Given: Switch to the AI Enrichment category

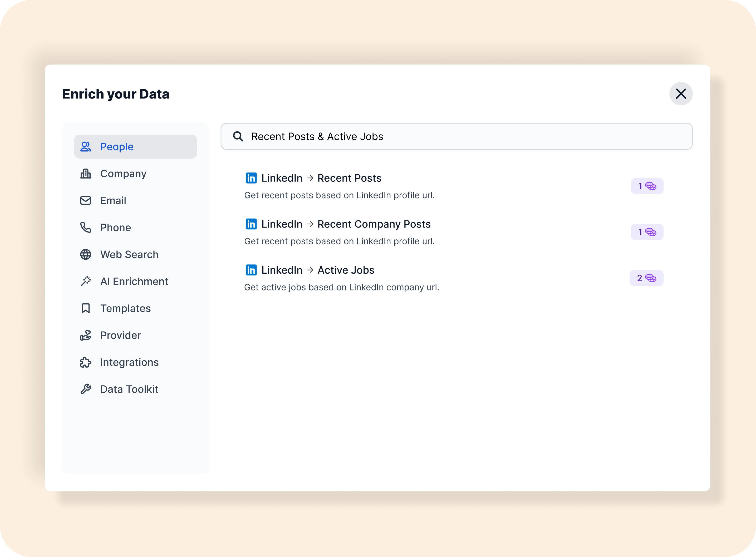Looking at the screenshot, I should pyautogui.click(x=134, y=282).
